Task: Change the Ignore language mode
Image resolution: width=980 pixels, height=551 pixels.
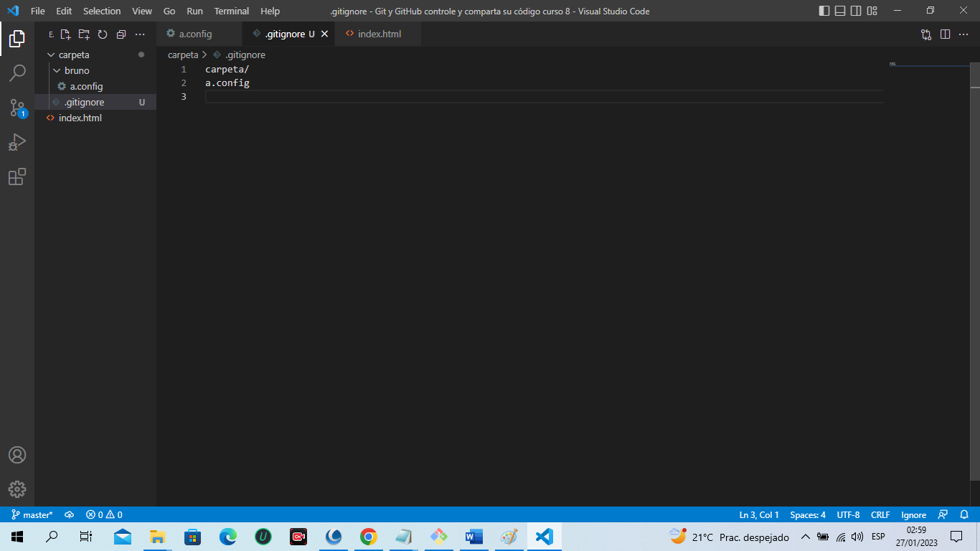Action: tap(914, 515)
